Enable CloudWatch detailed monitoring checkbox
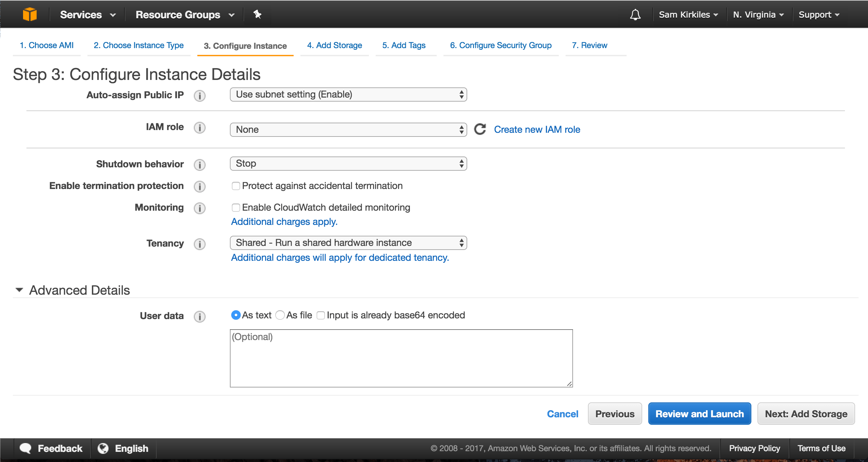 [236, 208]
